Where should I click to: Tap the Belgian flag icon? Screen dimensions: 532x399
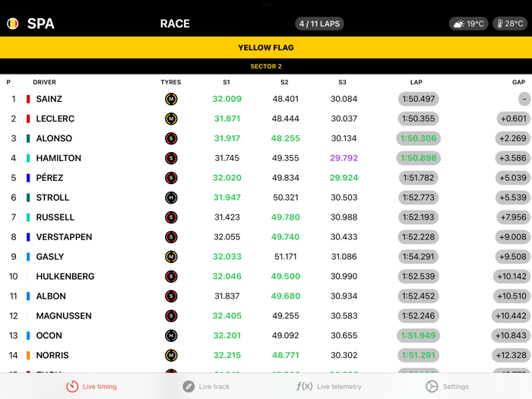tap(13, 24)
